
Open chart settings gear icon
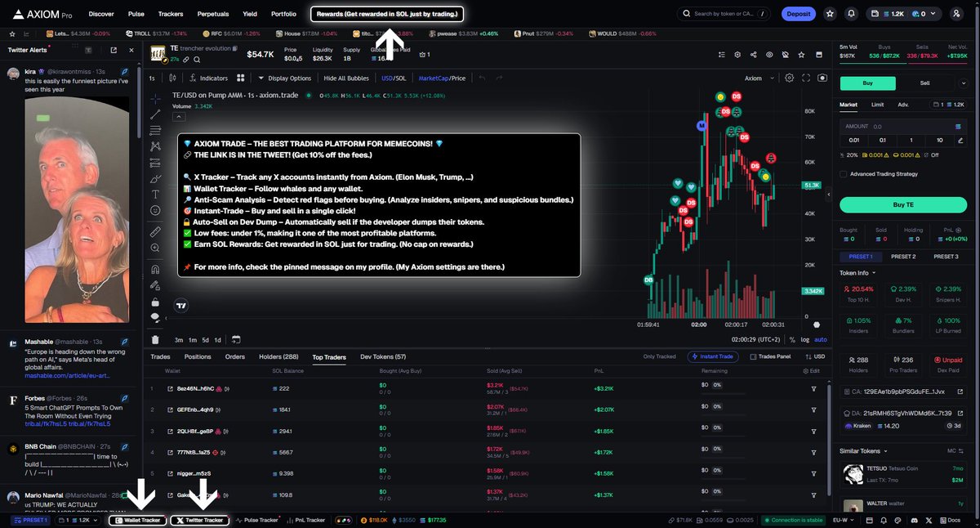789,78
